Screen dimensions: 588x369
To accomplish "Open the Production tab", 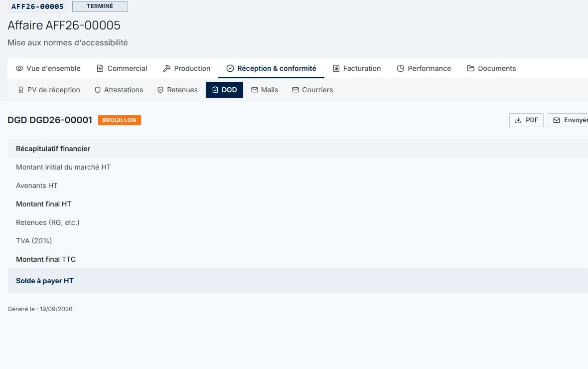I will pyautogui.click(x=187, y=68).
